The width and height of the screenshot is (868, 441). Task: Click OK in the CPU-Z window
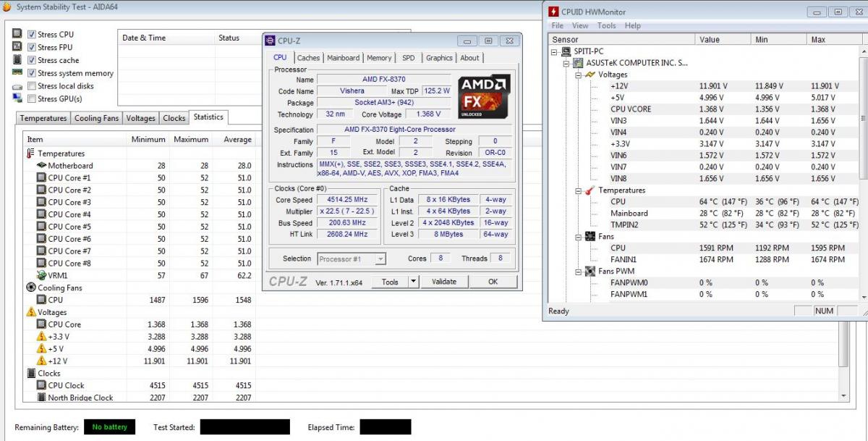[x=493, y=282]
